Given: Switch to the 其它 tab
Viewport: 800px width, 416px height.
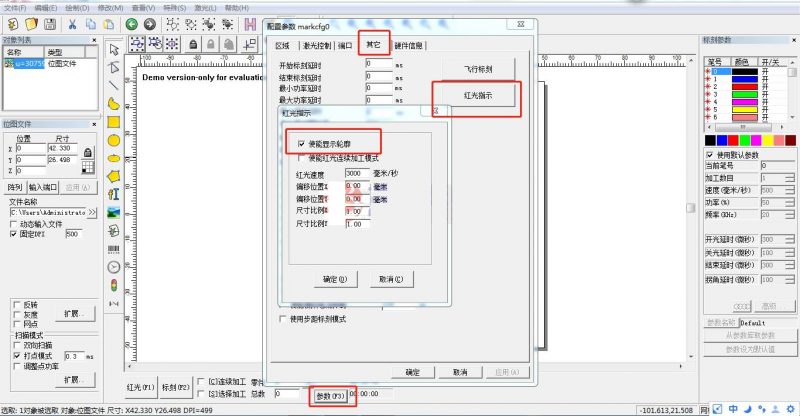Looking at the screenshot, I should [373, 45].
